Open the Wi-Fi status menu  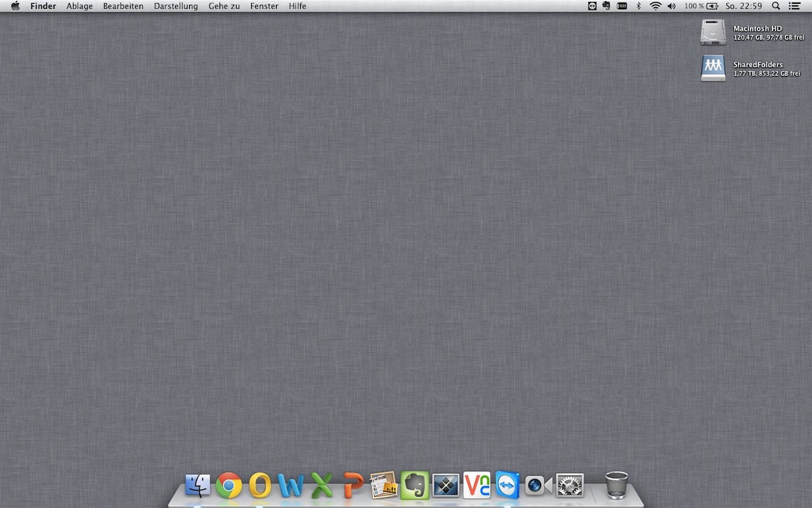pos(655,6)
